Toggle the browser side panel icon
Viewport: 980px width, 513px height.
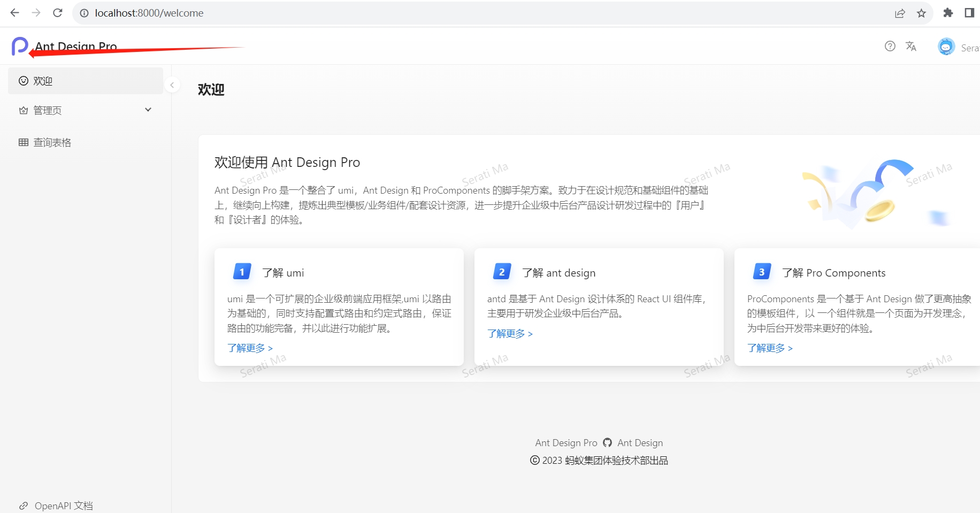969,13
